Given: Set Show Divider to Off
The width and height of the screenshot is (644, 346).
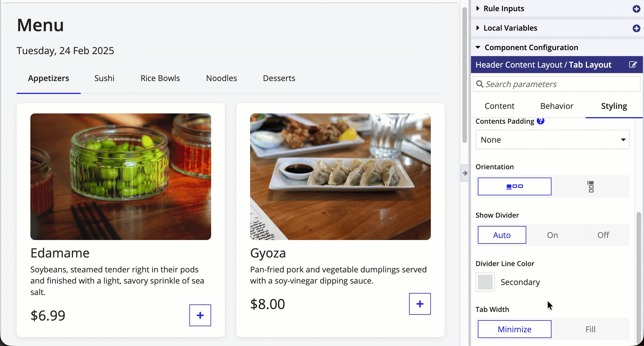Looking at the screenshot, I should point(603,235).
